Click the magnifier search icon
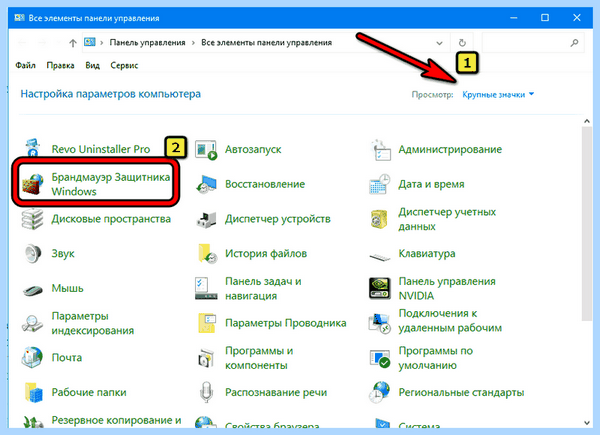This screenshot has width=600, height=435. click(x=574, y=43)
